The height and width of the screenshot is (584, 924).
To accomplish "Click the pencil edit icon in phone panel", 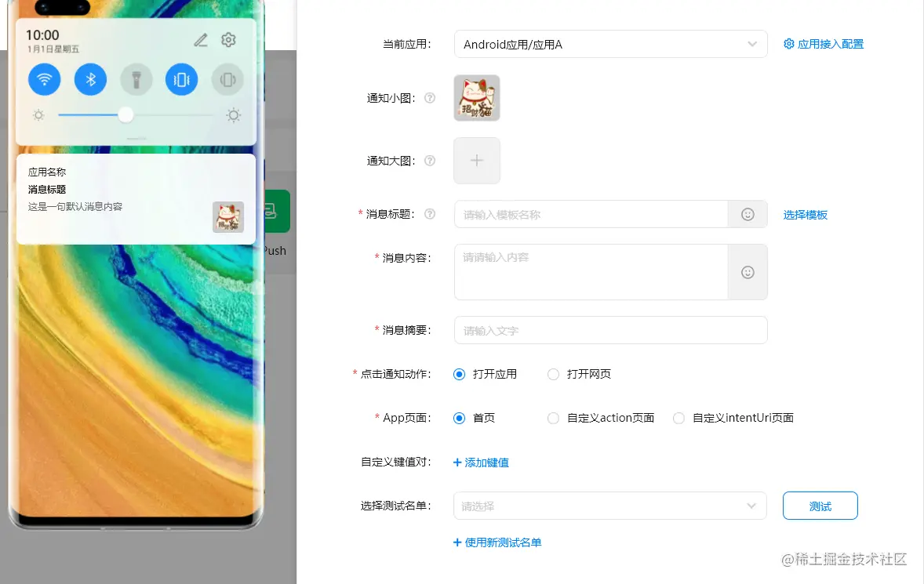I will [201, 40].
